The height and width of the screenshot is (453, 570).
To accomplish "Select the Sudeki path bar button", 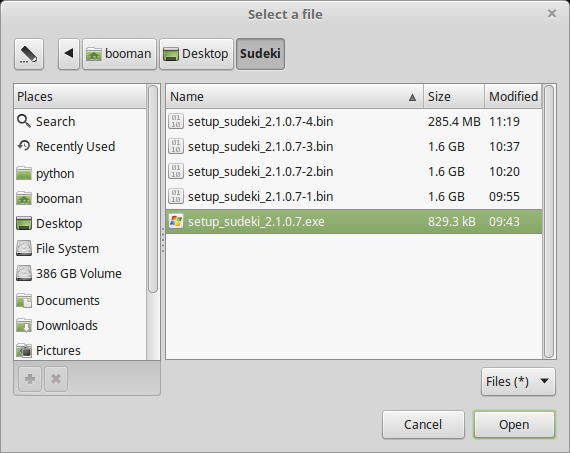I will (260, 54).
